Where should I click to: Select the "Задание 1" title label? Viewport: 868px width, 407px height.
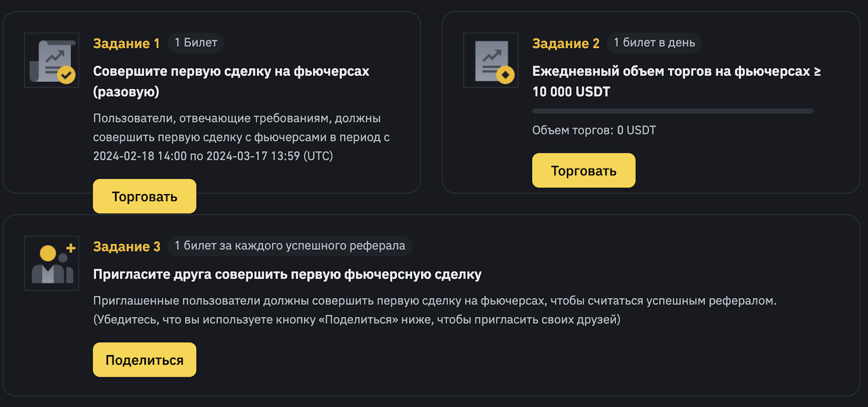[126, 43]
